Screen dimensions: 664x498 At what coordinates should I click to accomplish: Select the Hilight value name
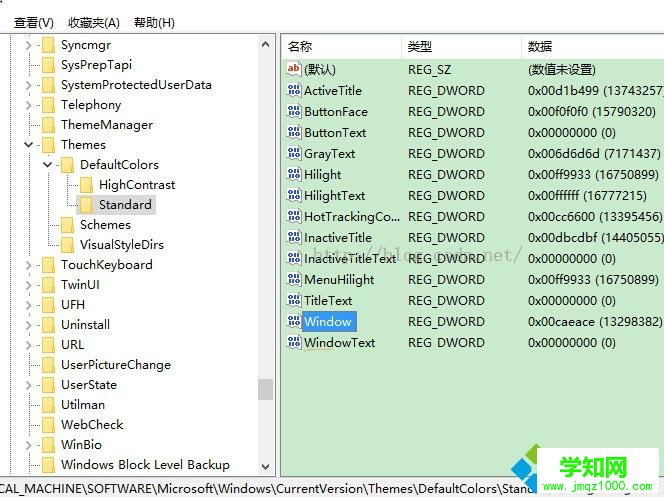[x=322, y=175]
